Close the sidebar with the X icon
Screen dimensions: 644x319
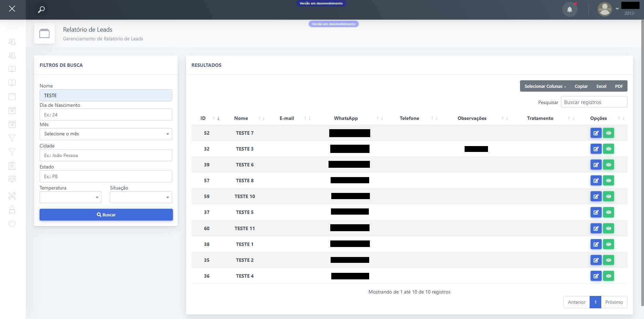point(12,9)
